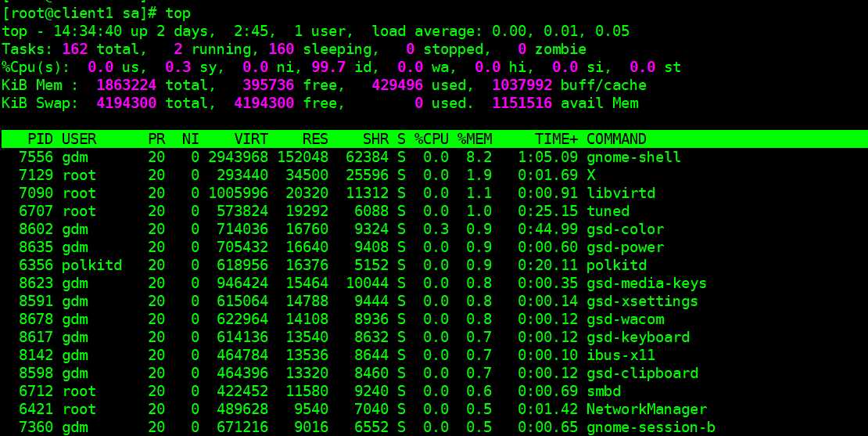868x436 pixels.
Task: Click VIRT value 1005996
Action: tap(238, 193)
